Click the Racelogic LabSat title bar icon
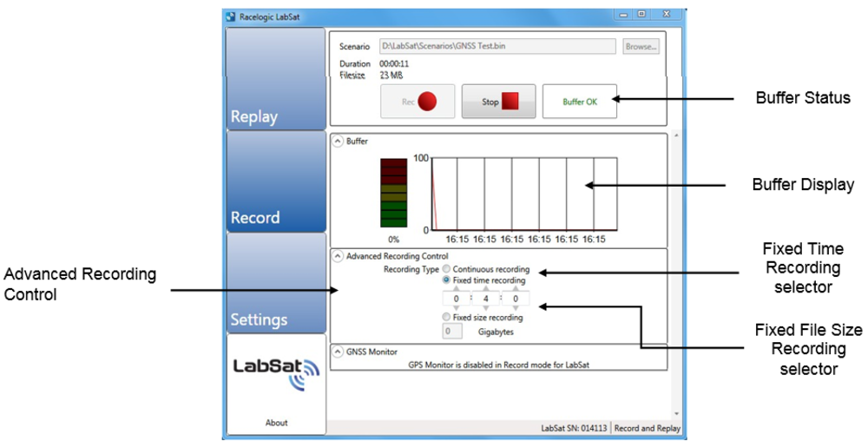 tap(230, 16)
